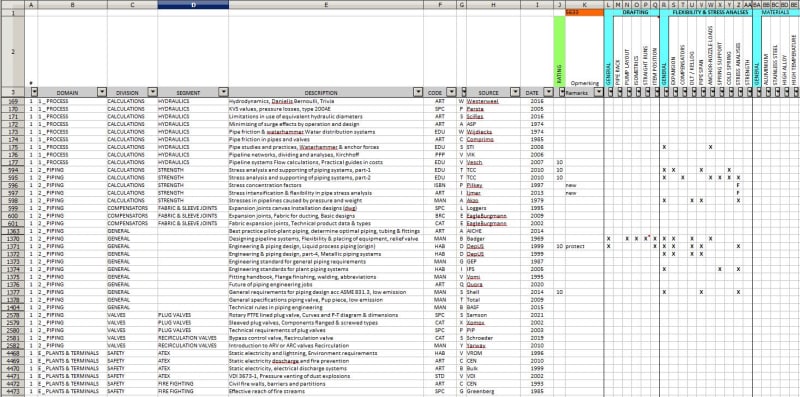Click the FLEXIBILITY & STRESS ANALSES header
Screen dimensions: 800x397
[x=710, y=12]
